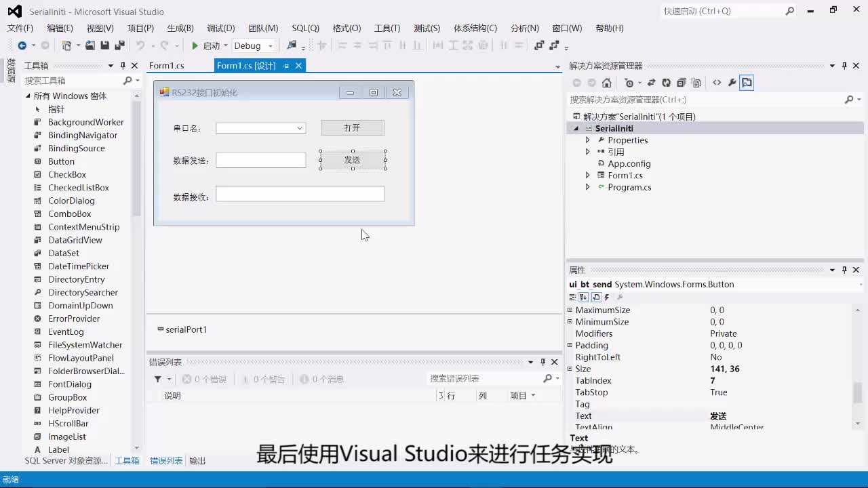The image size is (868, 488).
Task: Click the TabIndex property row
Action: pyautogui.click(x=710, y=381)
